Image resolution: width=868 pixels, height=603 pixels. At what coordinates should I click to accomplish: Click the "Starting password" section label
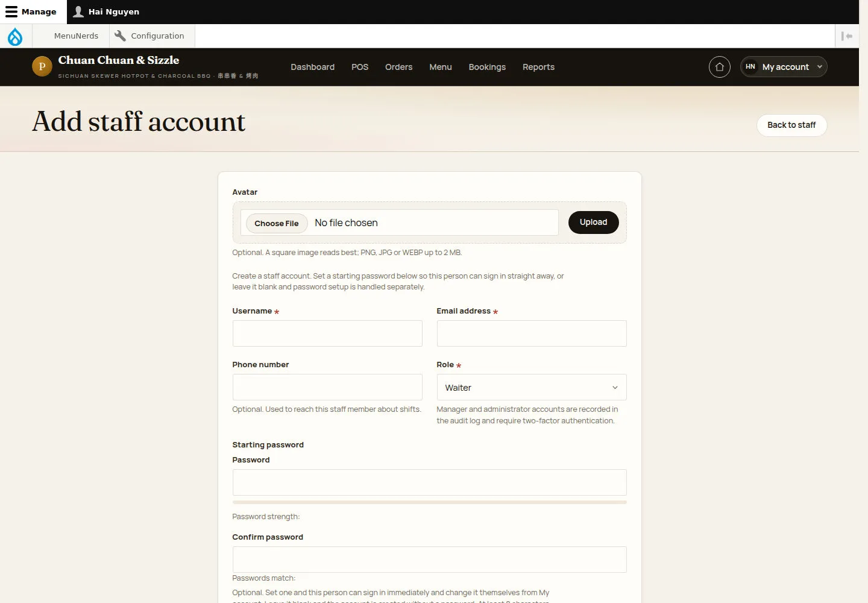(x=268, y=445)
